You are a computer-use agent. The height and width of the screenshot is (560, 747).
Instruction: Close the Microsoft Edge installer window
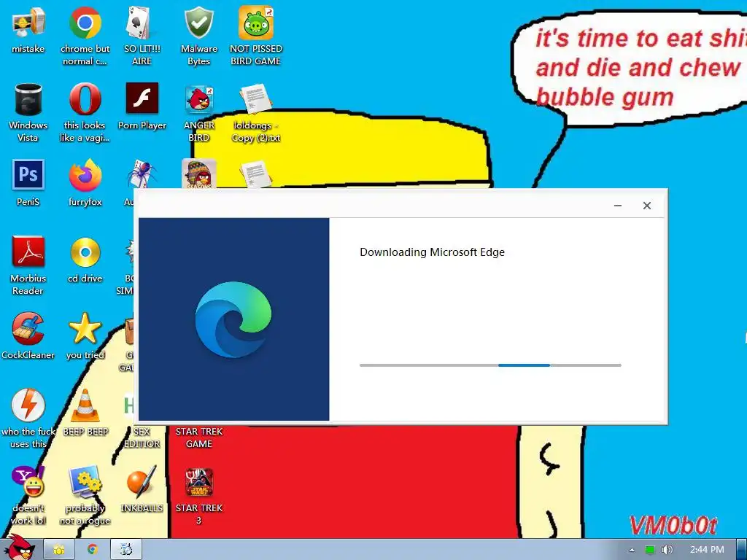click(647, 206)
